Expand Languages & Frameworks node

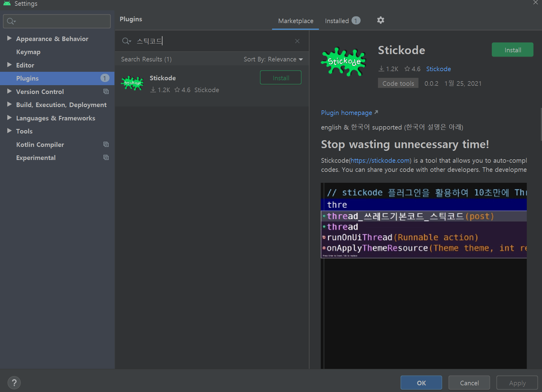point(9,118)
